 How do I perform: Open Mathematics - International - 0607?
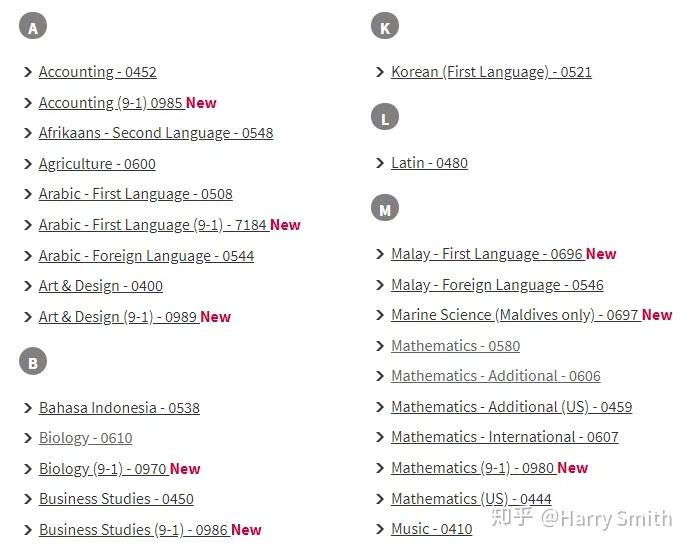pos(505,437)
